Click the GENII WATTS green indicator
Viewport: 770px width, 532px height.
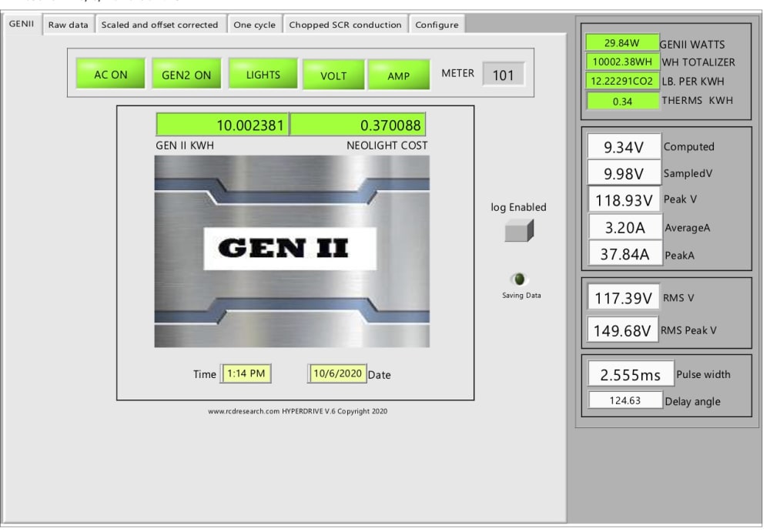pos(621,43)
